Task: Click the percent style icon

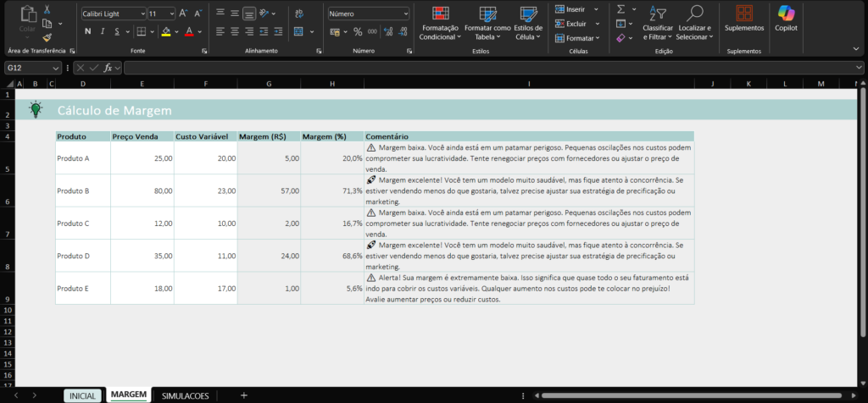Action: click(358, 31)
